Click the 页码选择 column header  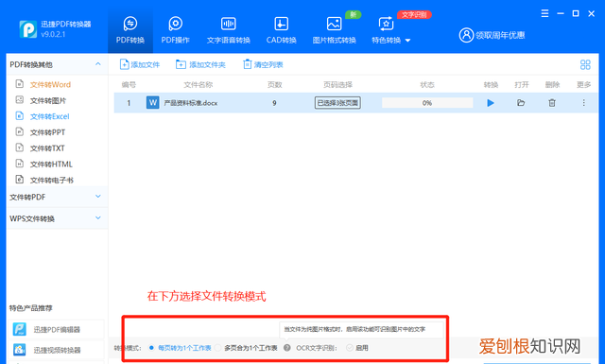337,84
